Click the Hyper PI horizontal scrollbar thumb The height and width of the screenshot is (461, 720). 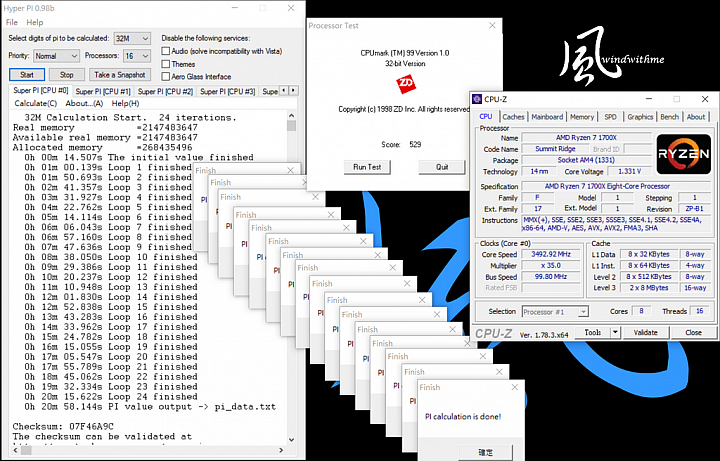tap(26, 450)
